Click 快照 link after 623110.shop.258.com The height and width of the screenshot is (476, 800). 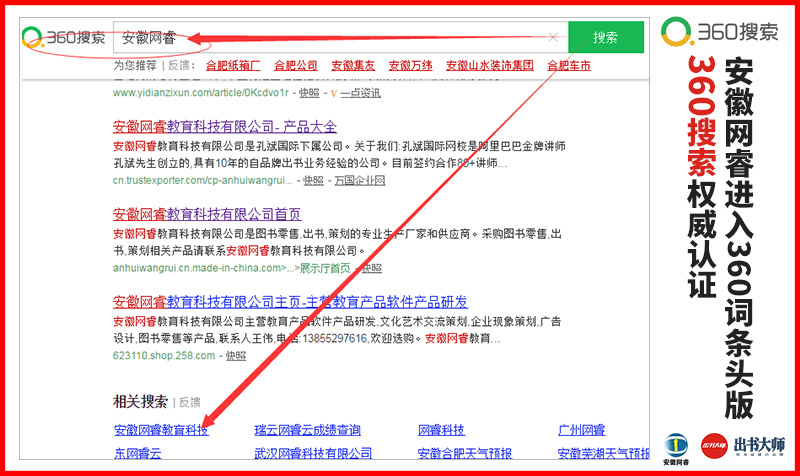click(235, 355)
